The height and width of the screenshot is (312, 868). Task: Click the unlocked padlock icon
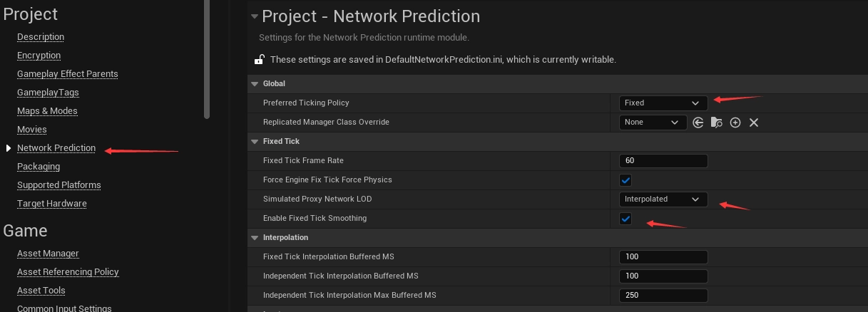260,60
